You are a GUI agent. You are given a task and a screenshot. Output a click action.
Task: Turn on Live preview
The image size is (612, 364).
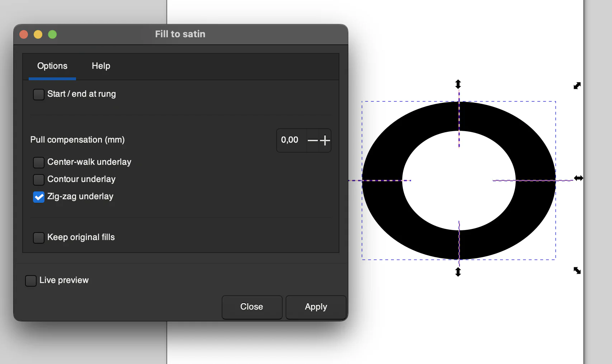[x=31, y=281]
